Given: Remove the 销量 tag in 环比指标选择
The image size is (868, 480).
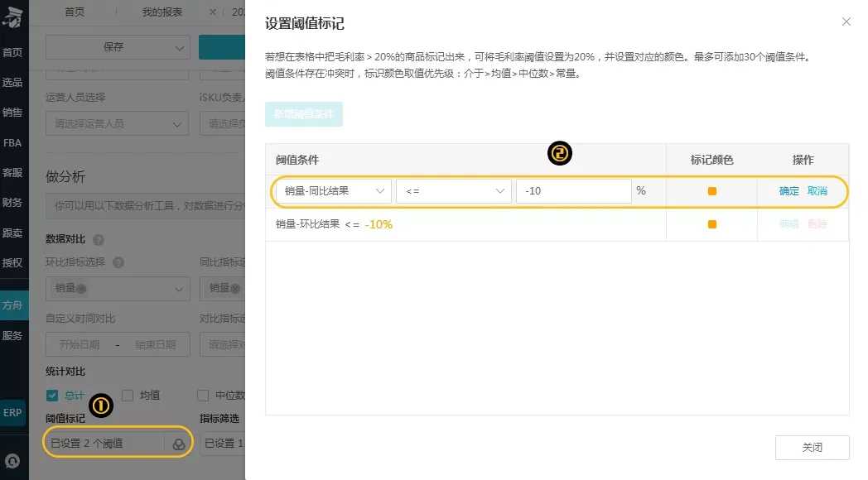Looking at the screenshot, I should click(x=81, y=288).
